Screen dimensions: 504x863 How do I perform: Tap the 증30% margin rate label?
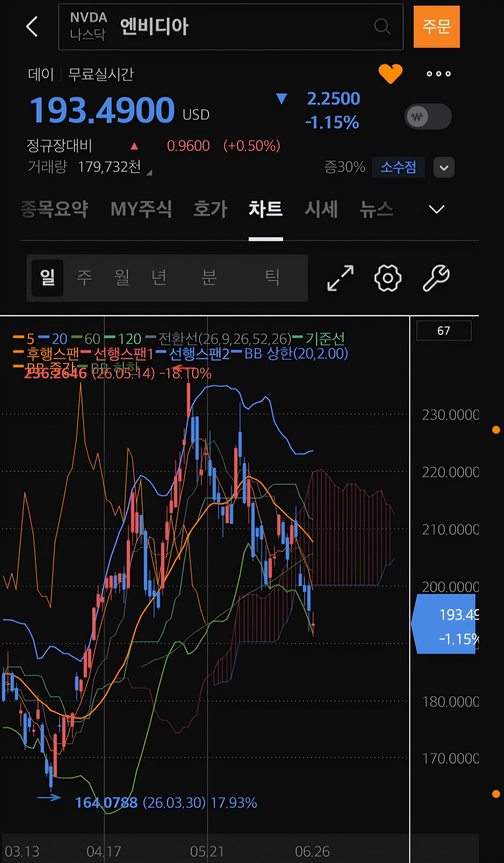[344, 167]
